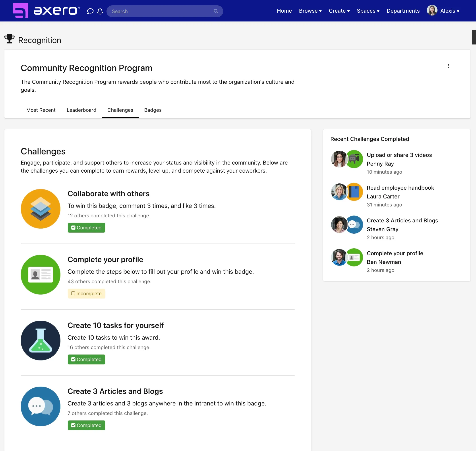Viewport: 476px width, 451px height.
Task: Open Complete your profile in recent list
Action: (x=395, y=253)
